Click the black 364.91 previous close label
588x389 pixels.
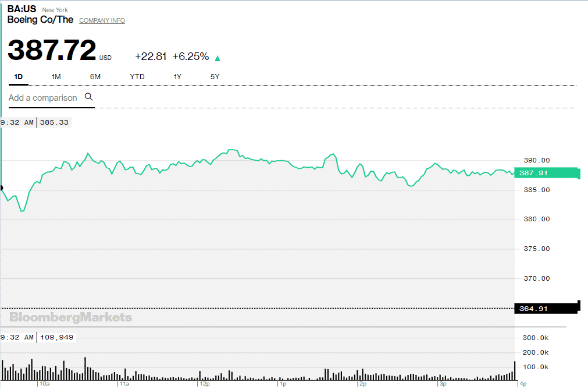point(546,309)
